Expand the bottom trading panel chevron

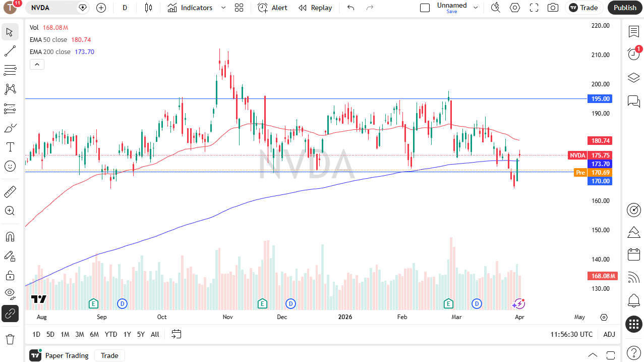tap(593, 355)
